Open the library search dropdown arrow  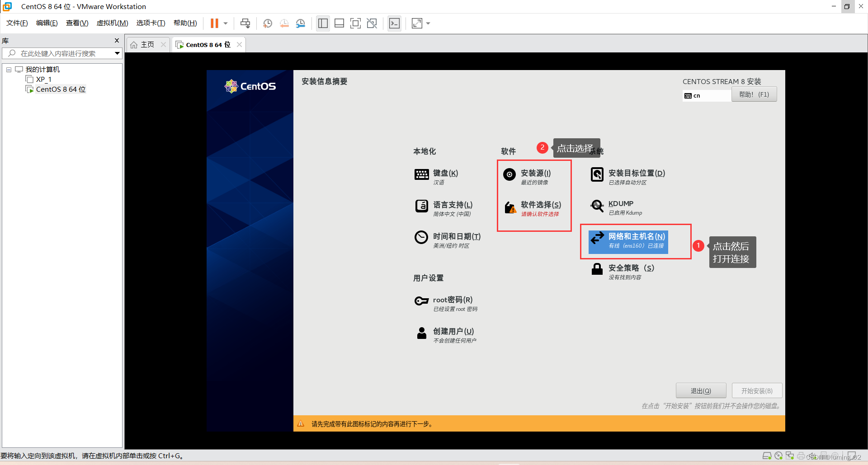(x=117, y=53)
